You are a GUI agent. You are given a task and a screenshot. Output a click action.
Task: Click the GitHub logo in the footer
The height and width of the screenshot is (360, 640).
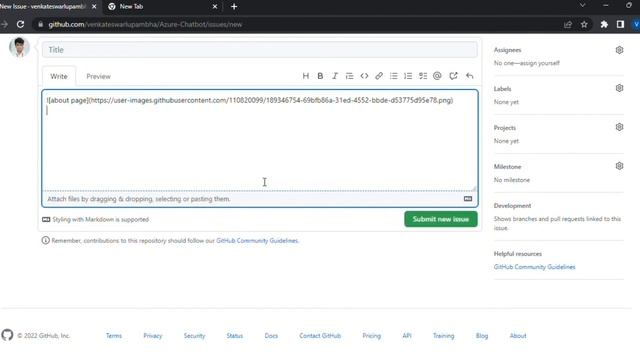point(7,335)
